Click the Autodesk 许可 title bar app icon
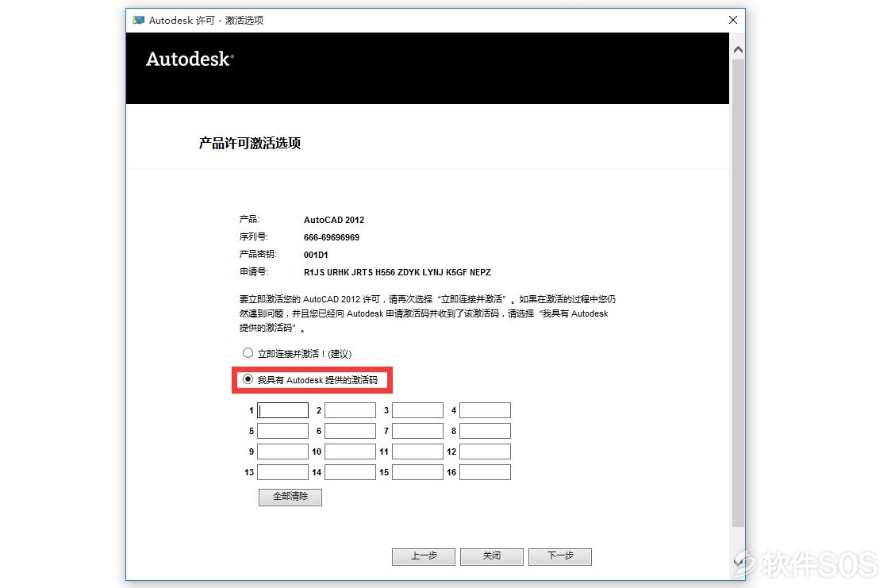The width and height of the screenshot is (891, 588). point(138,20)
